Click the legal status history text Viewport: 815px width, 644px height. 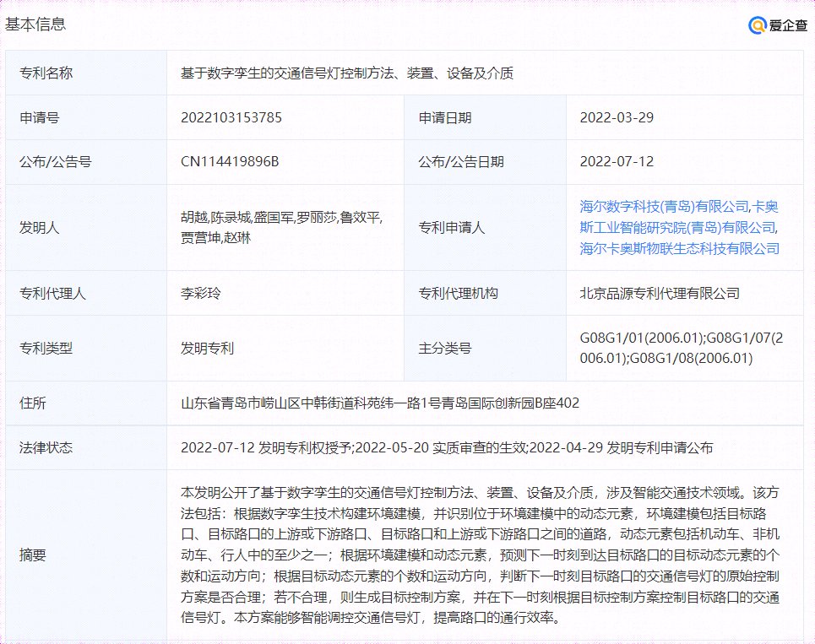point(447,447)
